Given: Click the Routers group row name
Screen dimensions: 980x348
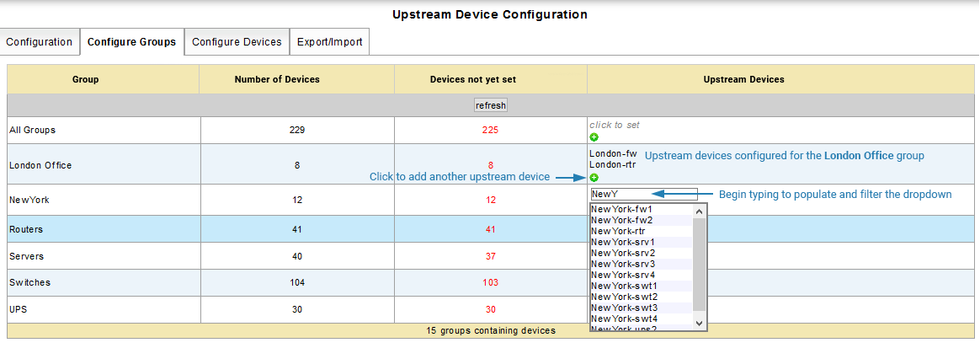Looking at the screenshot, I should [26, 229].
